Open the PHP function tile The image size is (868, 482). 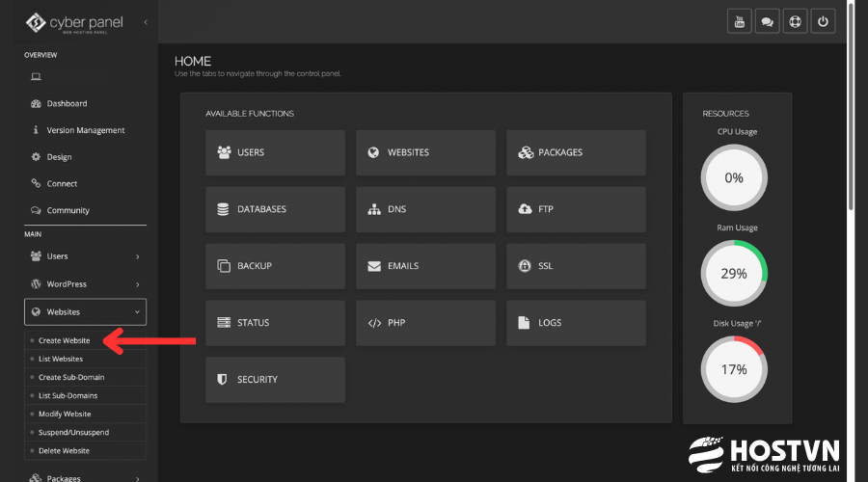coord(425,323)
